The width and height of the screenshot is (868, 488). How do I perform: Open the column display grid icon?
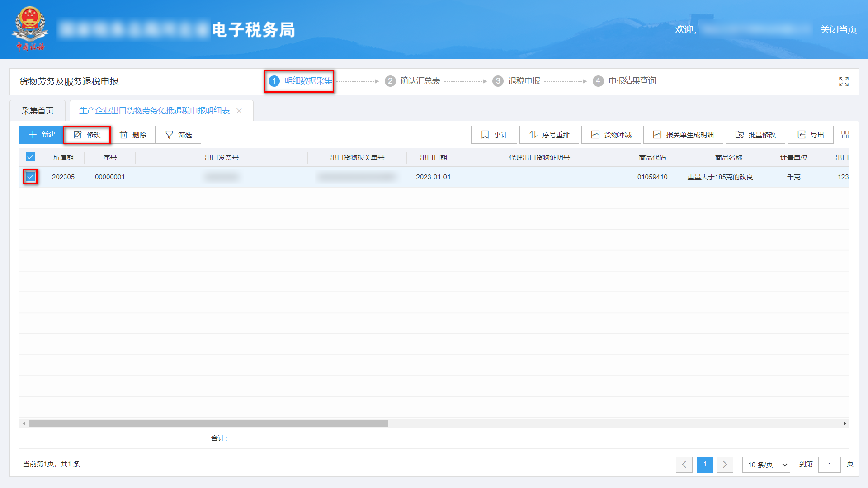tap(845, 134)
